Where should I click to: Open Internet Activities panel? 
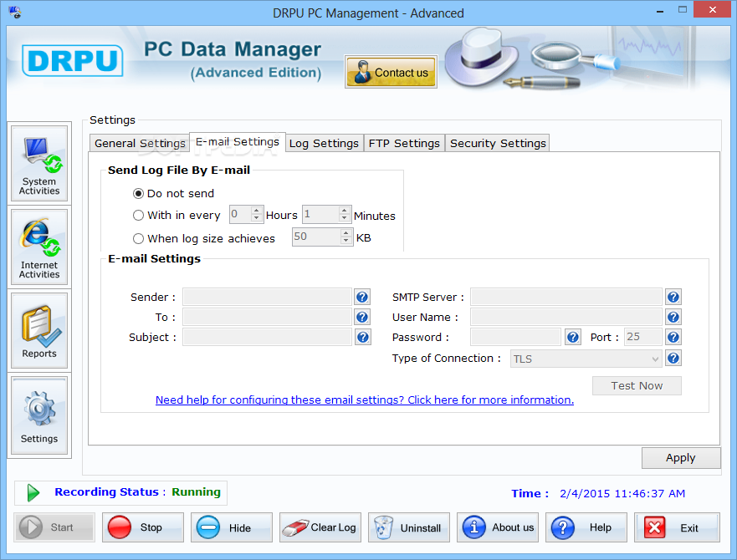tap(39, 247)
